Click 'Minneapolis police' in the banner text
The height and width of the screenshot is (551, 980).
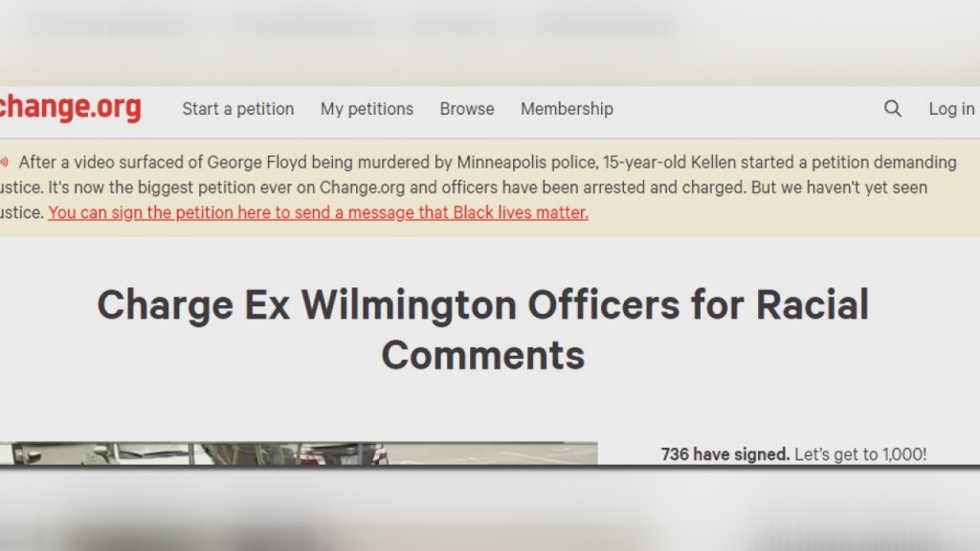tap(527, 163)
